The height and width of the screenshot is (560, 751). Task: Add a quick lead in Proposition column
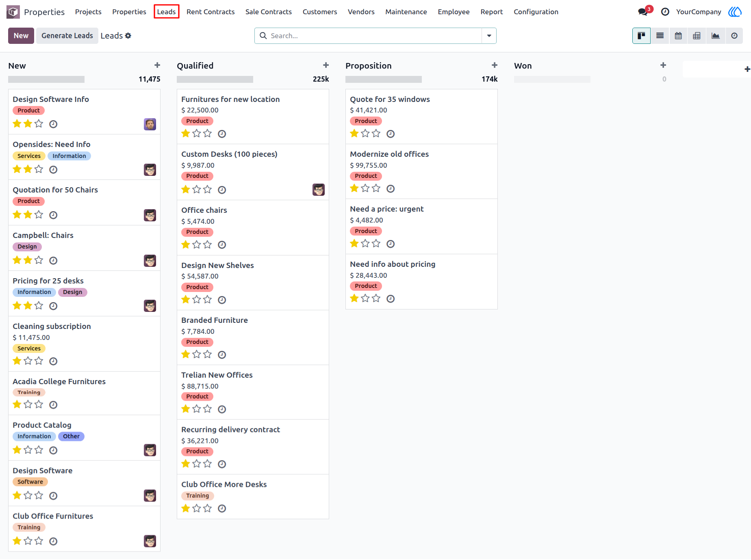[x=495, y=65]
